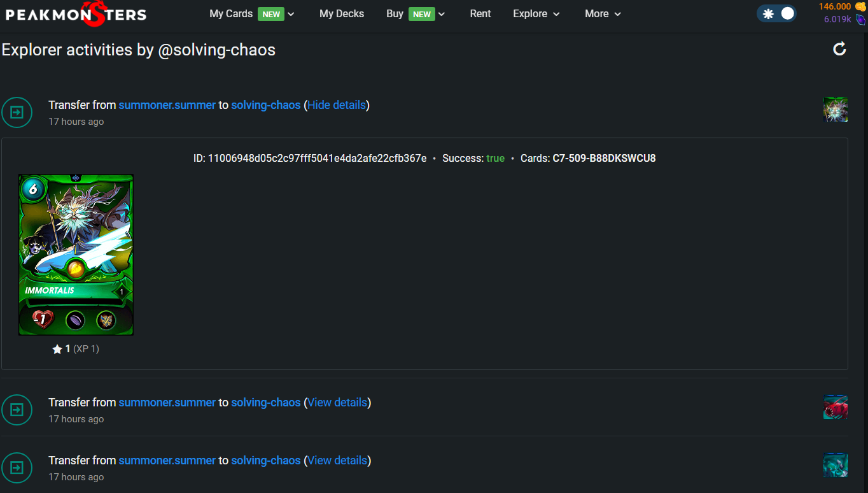868x493 pixels.
Task: Open summoner.summer link in the second transfer
Action: (167, 403)
